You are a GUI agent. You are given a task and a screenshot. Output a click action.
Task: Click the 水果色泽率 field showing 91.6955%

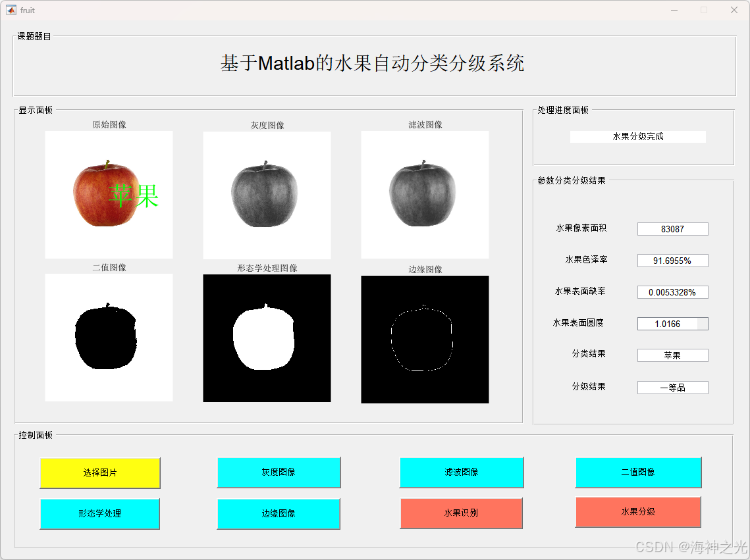[x=672, y=260]
